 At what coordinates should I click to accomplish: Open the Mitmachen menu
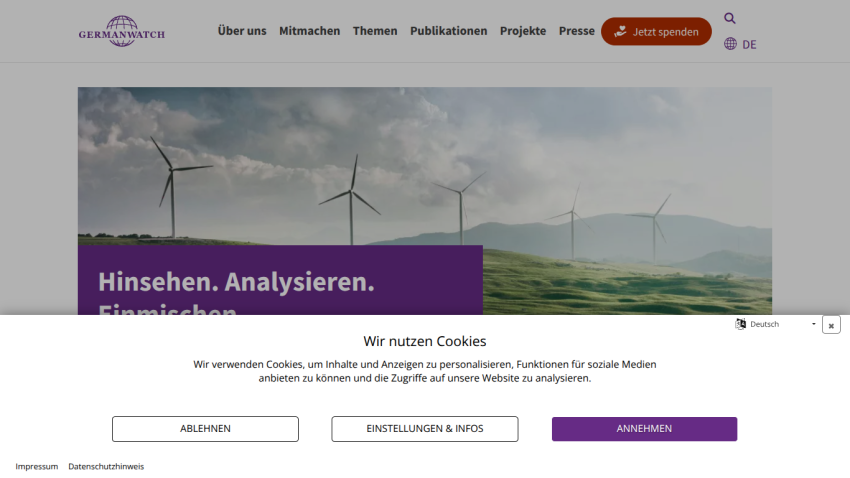310,31
